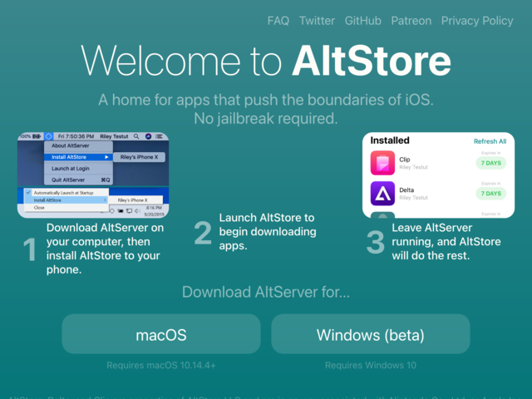View the Privacy Policy
Screen dimensions: 532x399
(477, 21)
